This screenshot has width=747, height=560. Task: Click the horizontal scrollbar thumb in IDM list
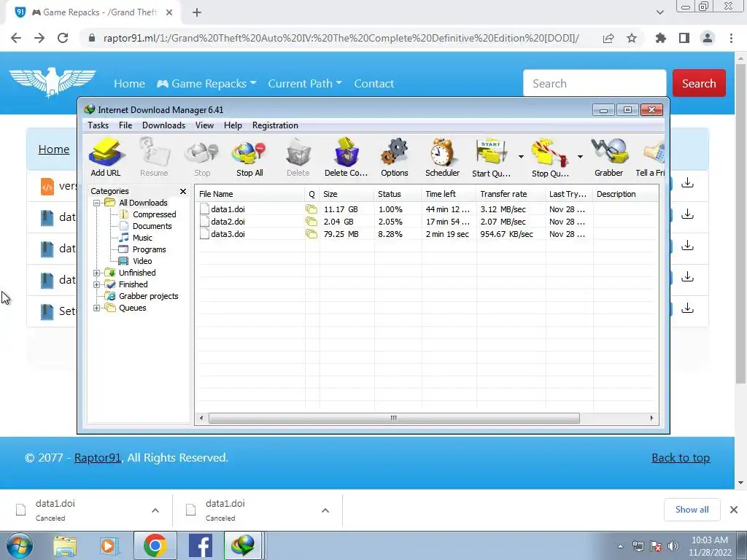[394, 418]
